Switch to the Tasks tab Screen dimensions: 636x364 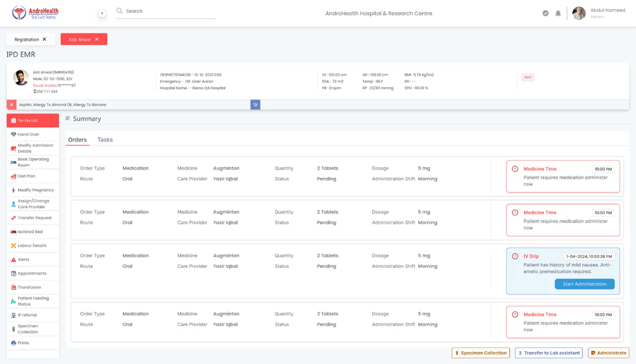[x=105, y=140]
